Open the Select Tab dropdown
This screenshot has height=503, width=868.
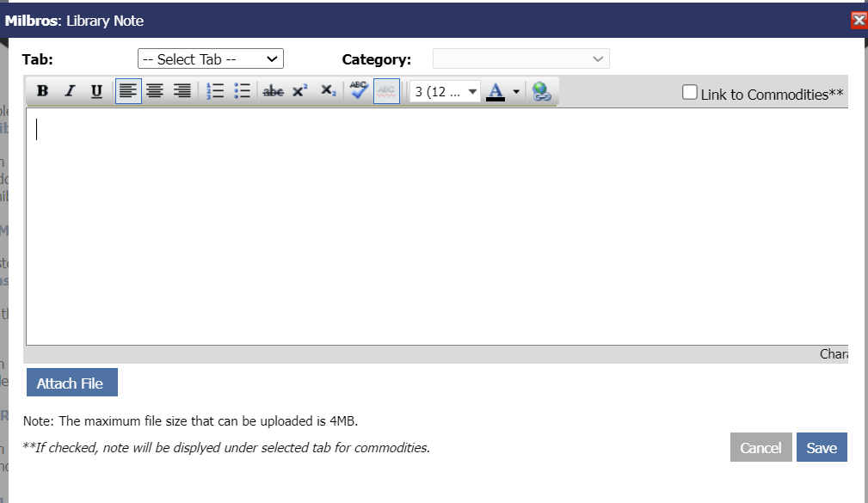211,59
